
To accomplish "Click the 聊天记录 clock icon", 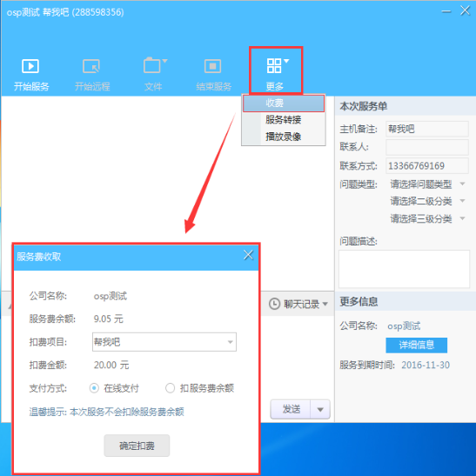I will [x=274, y=304].
